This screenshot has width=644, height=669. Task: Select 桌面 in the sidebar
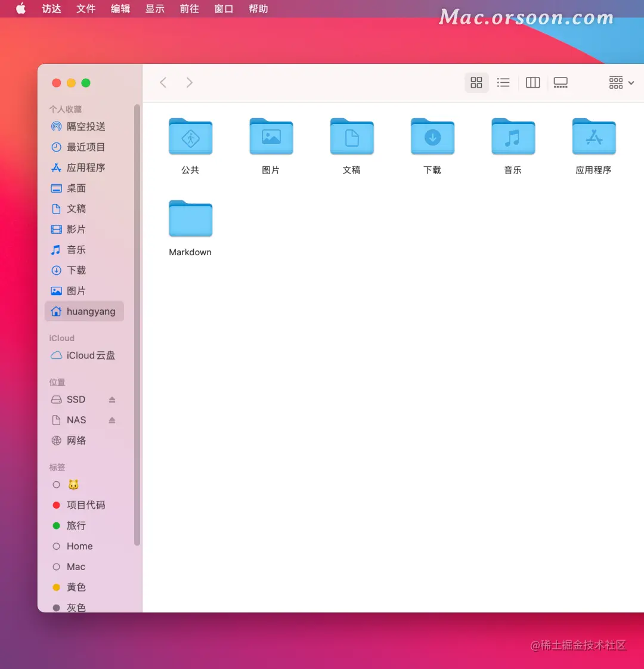click(x=85, y=188)
